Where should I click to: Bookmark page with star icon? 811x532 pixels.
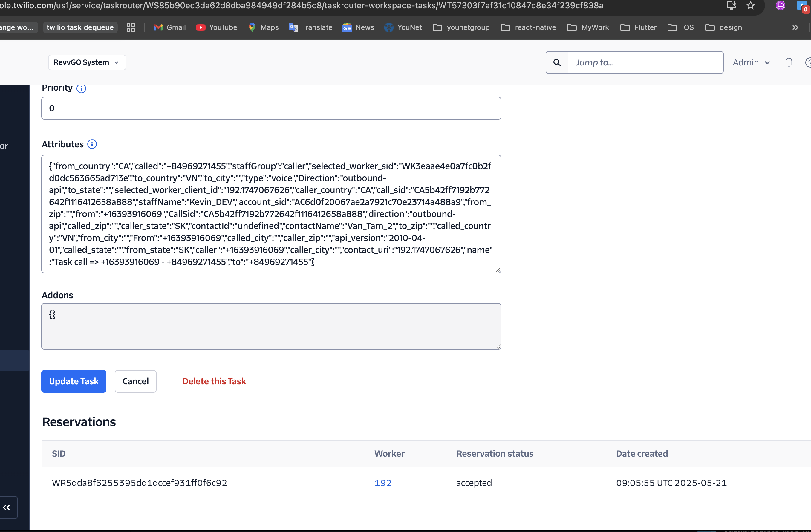[x=750, y=5]
